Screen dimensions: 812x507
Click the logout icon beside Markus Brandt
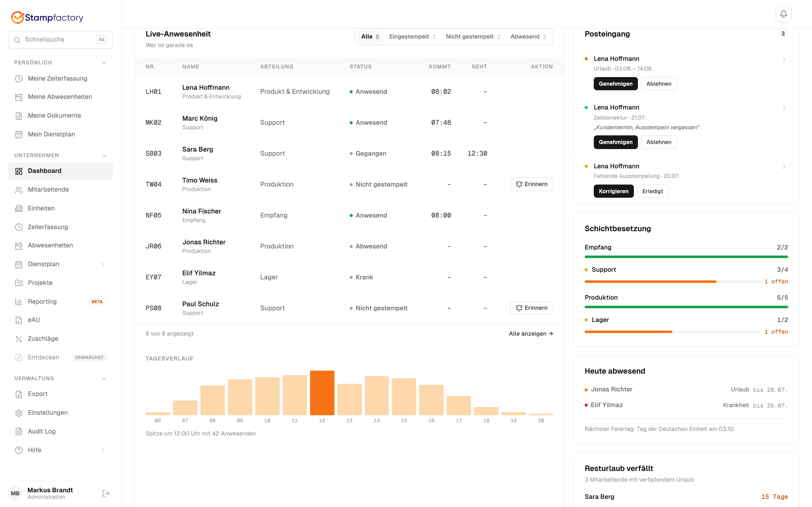pos(106,493)
